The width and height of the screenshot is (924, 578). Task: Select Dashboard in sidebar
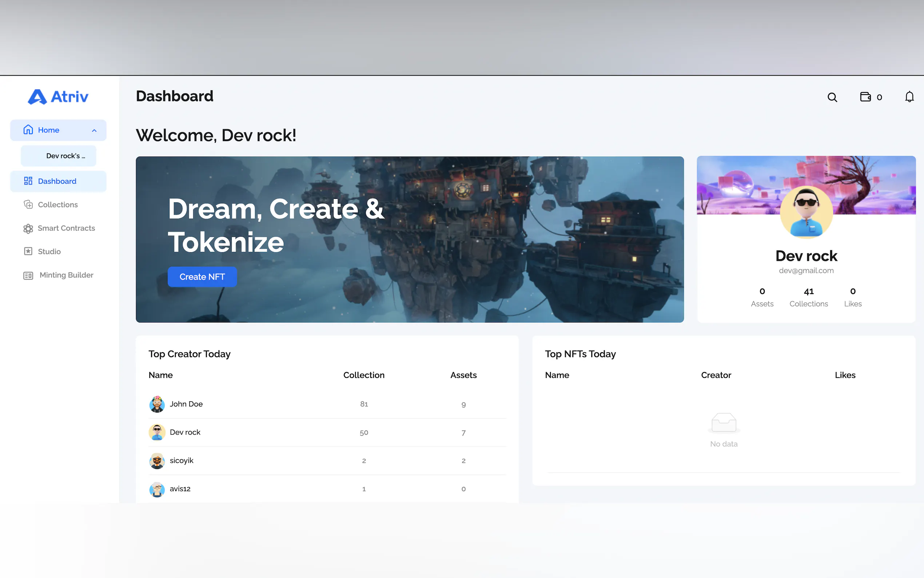[x=57, y=181]
